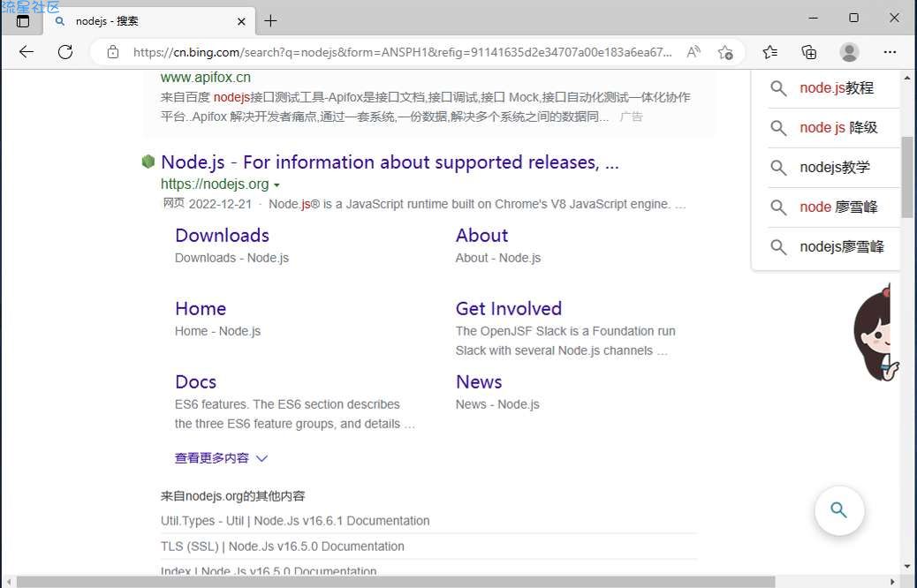This screenshot has width=917, height=588.
Task: Open the https://nodejs.org URL link
Action: tap(215, 184)
